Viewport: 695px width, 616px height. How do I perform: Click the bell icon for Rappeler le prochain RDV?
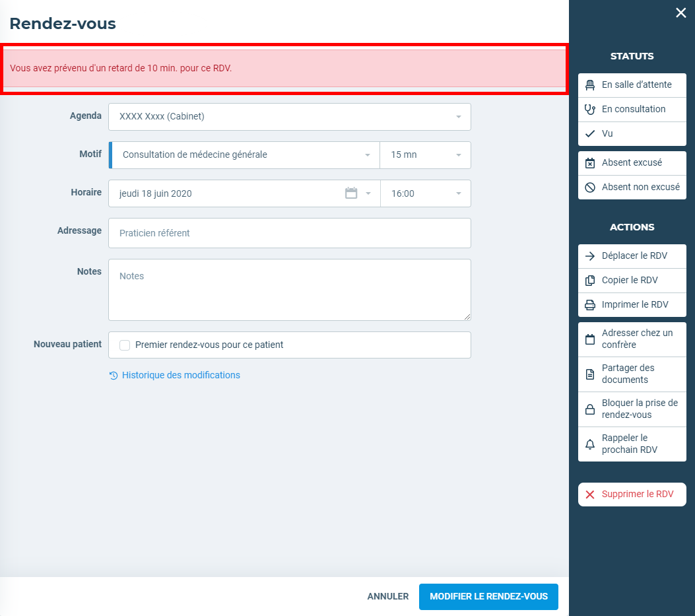click(590, 444)
